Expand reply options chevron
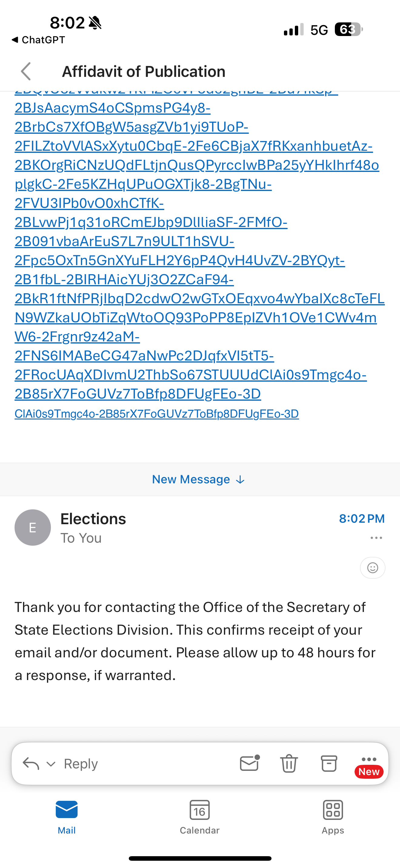 pos(51,764)
